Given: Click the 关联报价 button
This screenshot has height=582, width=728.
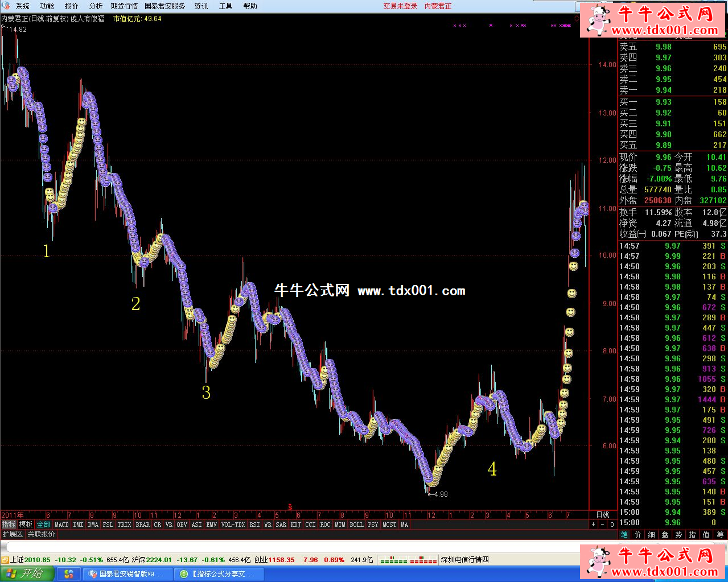Looking at the screenshot, I should [x=42, y=534].
